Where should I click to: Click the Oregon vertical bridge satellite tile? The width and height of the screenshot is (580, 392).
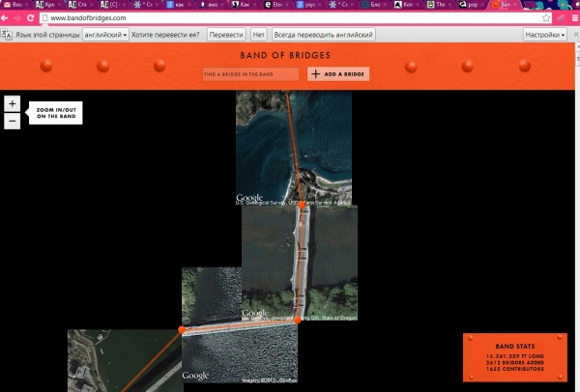[300, 263]
